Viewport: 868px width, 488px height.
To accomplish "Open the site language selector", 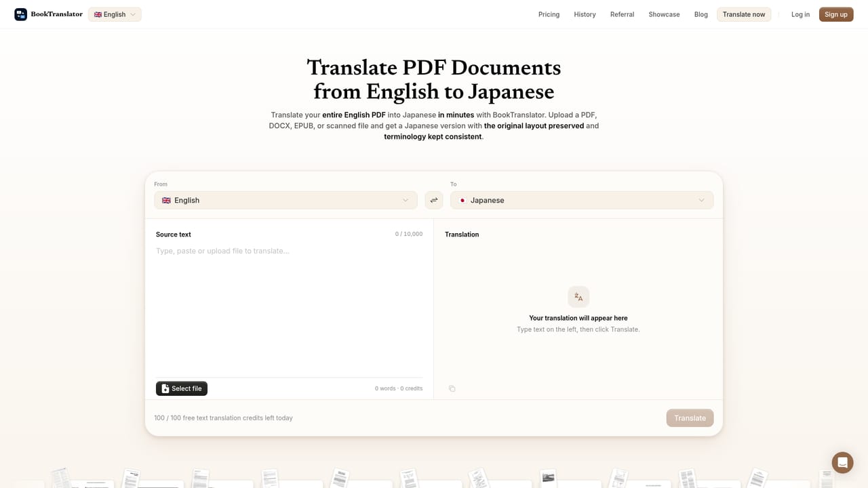I will (115, 14).
